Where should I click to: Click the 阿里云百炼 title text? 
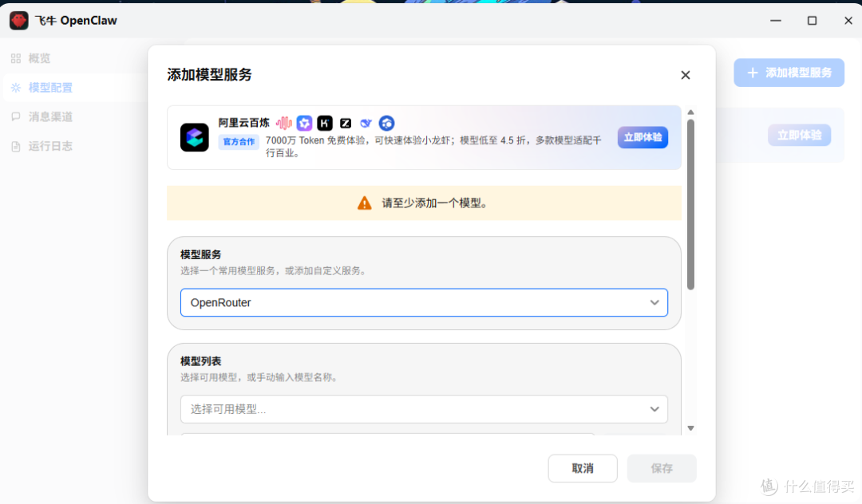tap(243, 123)
